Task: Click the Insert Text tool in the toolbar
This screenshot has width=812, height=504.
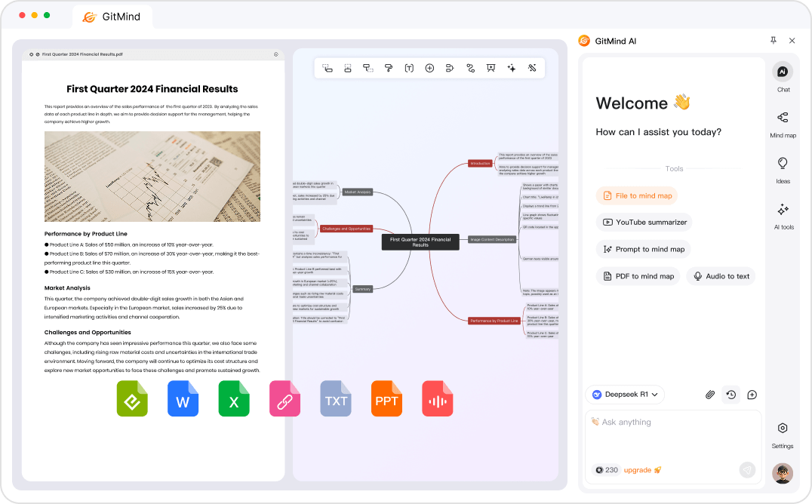Action: [x=408, y=68]
